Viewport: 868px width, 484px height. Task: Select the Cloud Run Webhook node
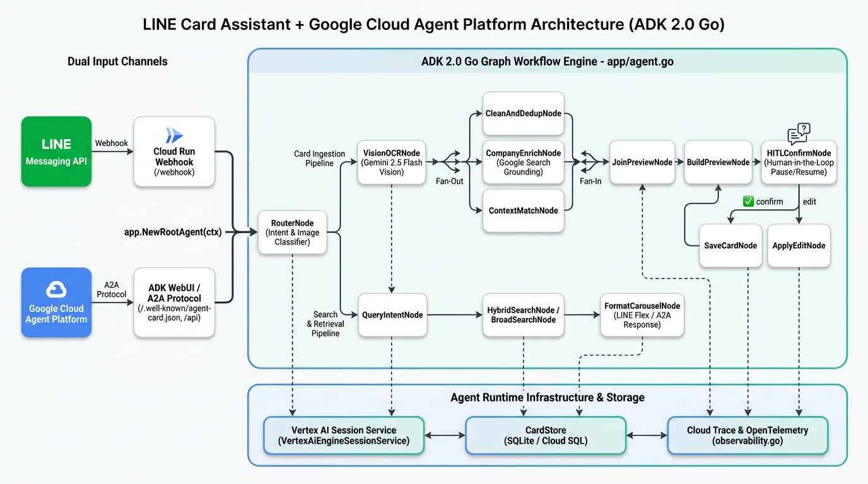(174, 151)
